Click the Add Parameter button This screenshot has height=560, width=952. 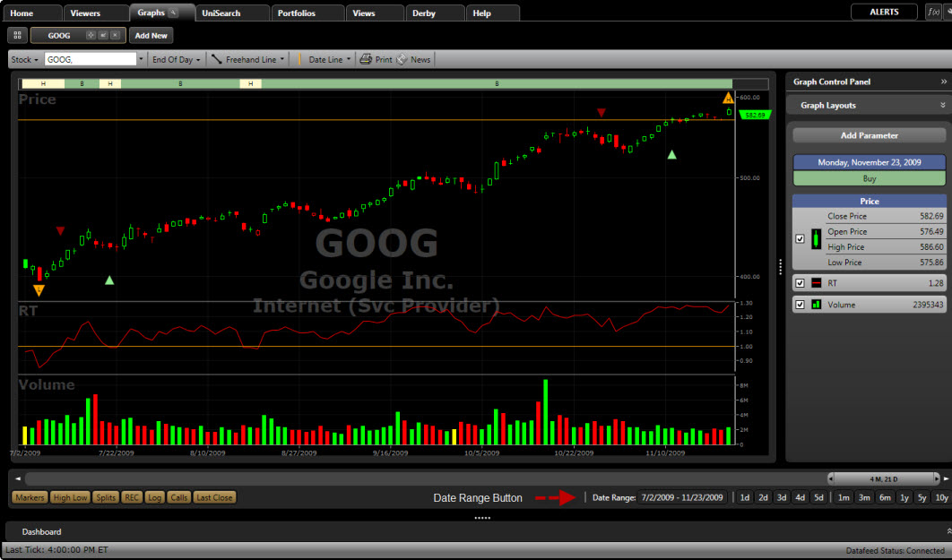869,135
